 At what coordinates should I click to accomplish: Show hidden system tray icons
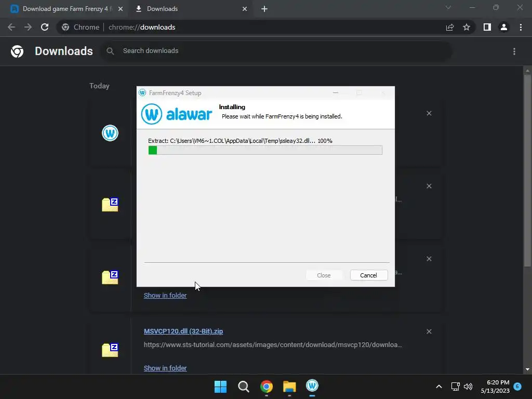click(438, 387)
